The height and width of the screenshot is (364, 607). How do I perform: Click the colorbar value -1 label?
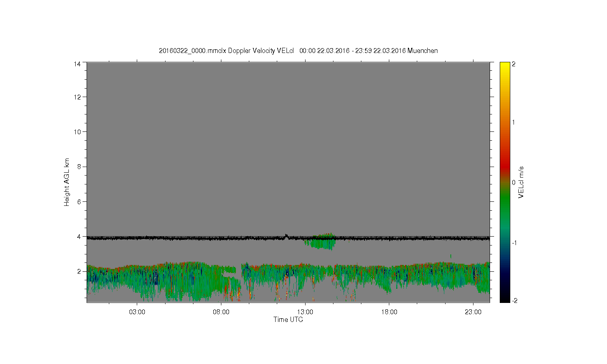coord(514,243)
